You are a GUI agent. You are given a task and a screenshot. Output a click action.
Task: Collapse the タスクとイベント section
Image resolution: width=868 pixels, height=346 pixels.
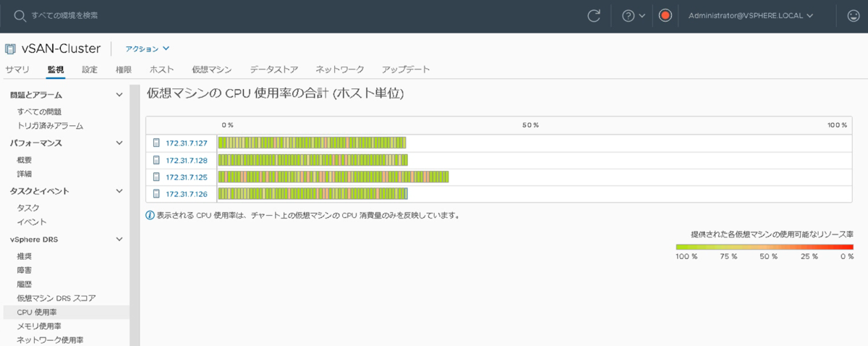coord(119,191)
